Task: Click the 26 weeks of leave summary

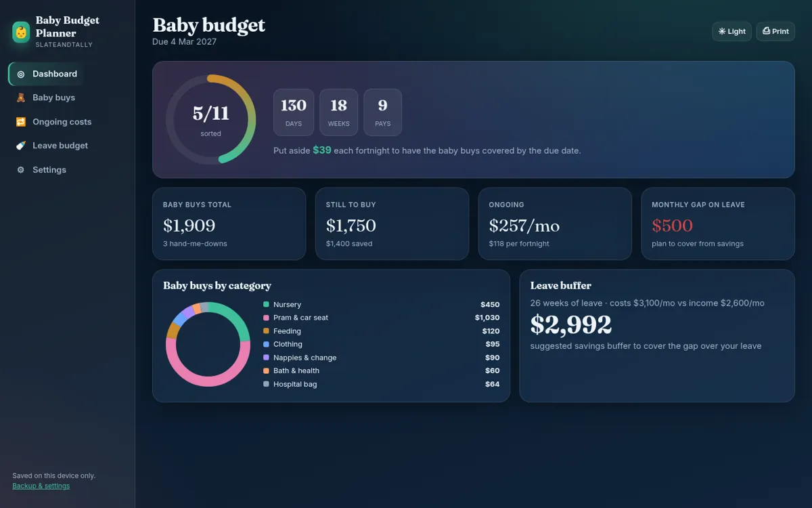Action: point(648,303)
